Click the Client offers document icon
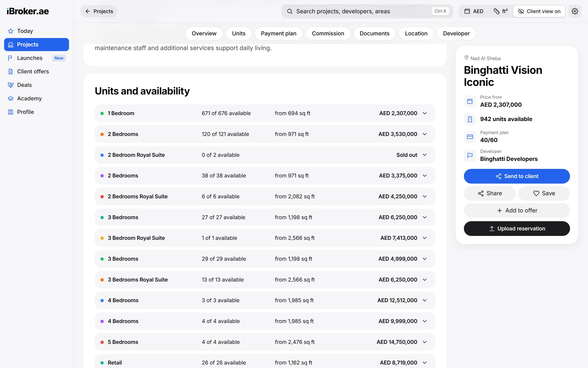Screen dimensions: 588x368 (x=10, y=72)
